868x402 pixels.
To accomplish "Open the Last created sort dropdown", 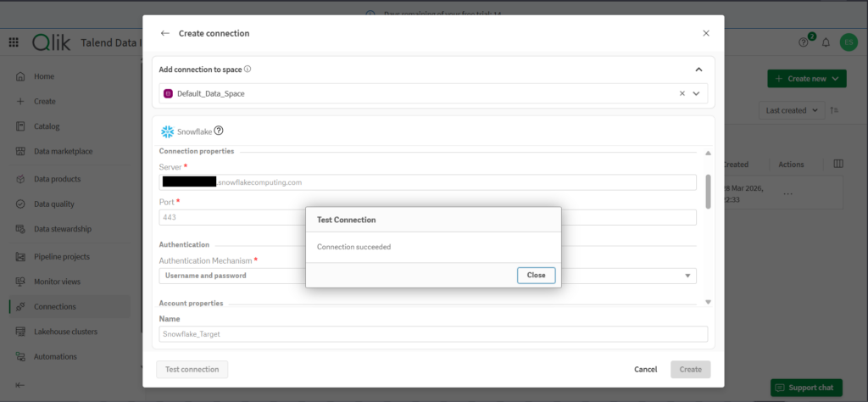I will click(792, 110).
